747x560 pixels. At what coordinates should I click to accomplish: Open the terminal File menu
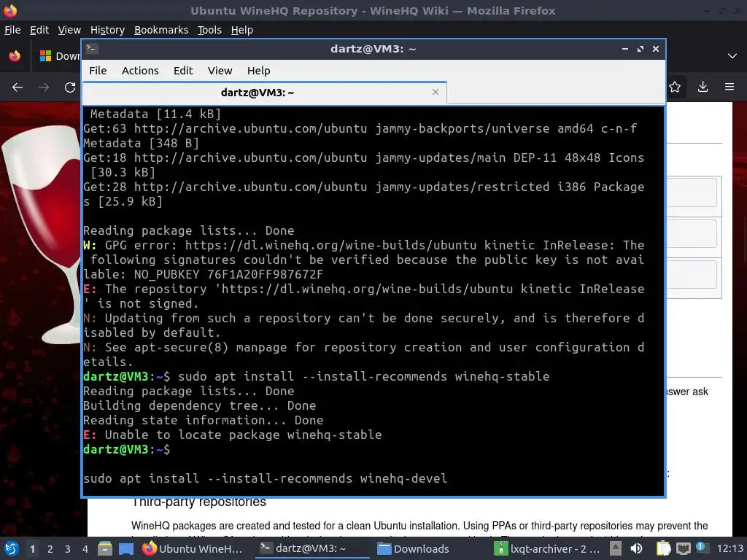(x=98, y=71)
